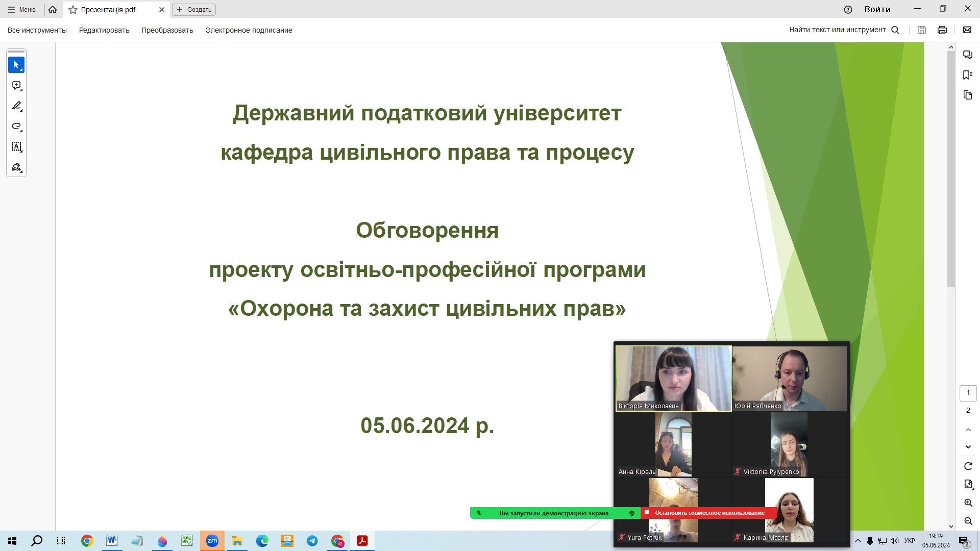Open Меню hamburger menu
The width and height of the screenshot is (980, 551).
(22, 9)
